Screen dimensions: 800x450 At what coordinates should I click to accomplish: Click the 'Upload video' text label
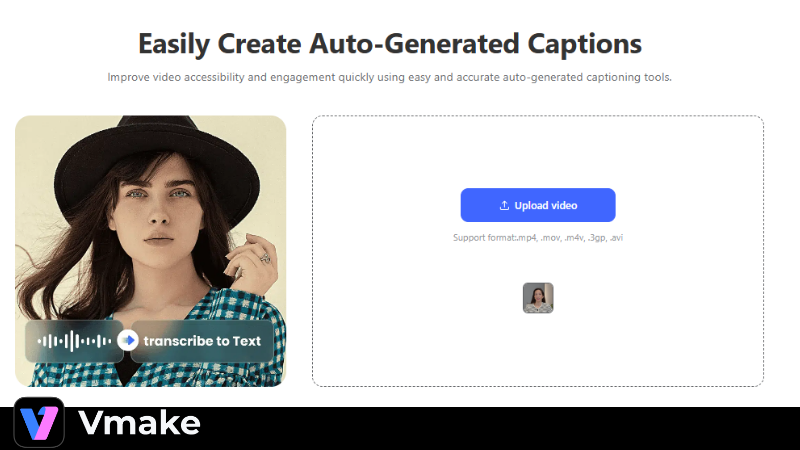click(546, 205)
